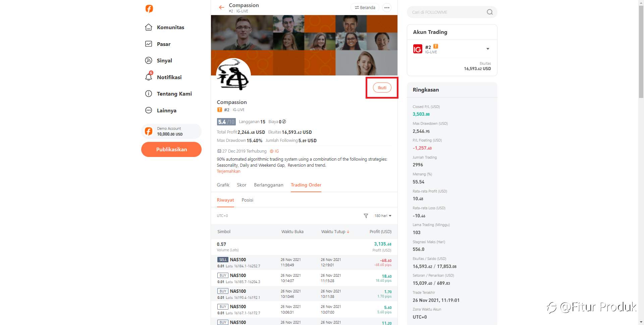Click the Publikasikan button
Screen dimensions: 644x325
[x=171, y=149]
